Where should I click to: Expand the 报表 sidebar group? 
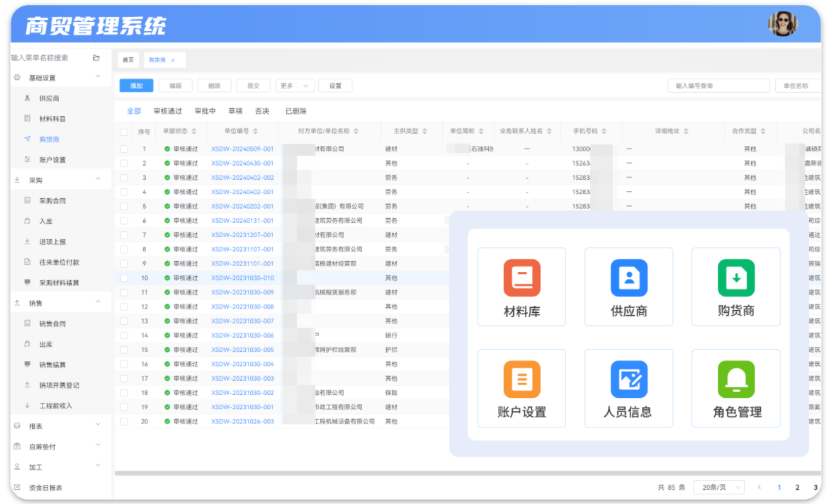pos(98,425)
